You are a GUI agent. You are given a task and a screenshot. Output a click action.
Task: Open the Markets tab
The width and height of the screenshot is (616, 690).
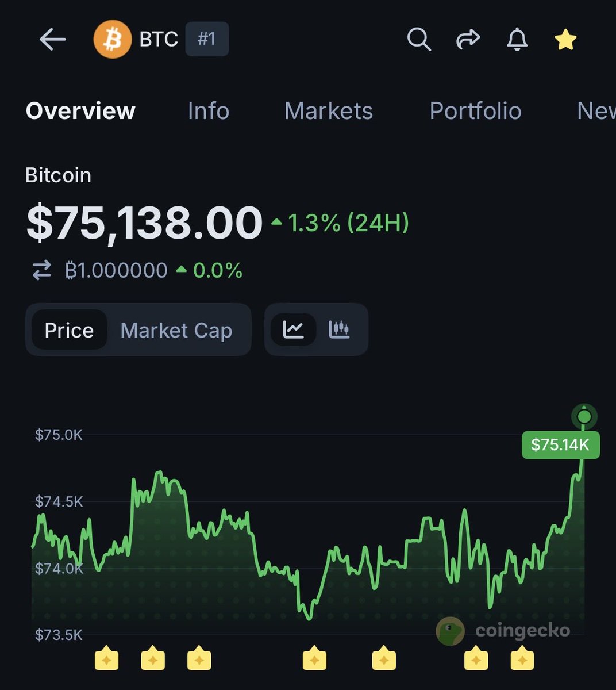(x=328, y=111)
